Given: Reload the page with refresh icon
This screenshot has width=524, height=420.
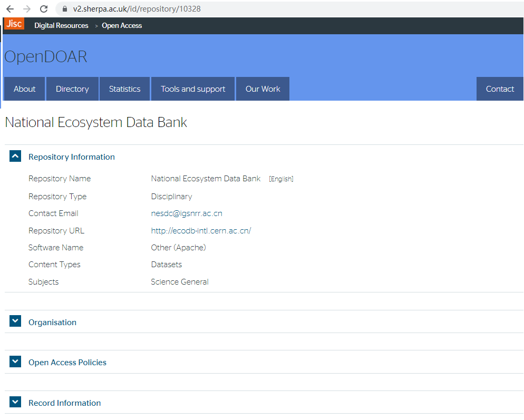Looking at the screenshot, I should [x=44, y=9].
